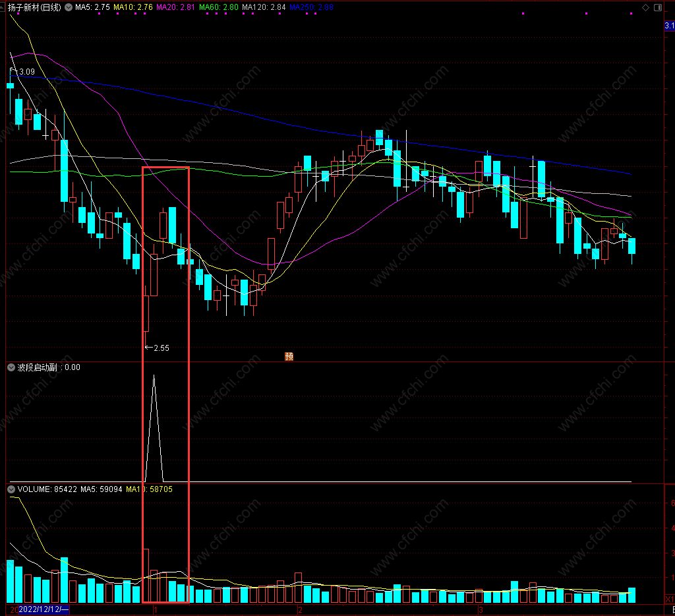Click the 3.09 high price annotation

[26, 72]
